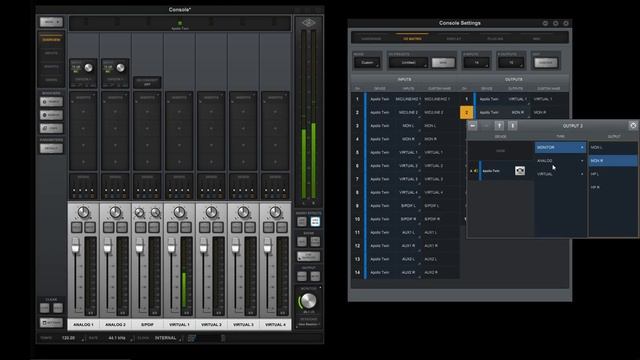Select orange output channel 2 cell
640x360 pixels.
coord(467,113)
